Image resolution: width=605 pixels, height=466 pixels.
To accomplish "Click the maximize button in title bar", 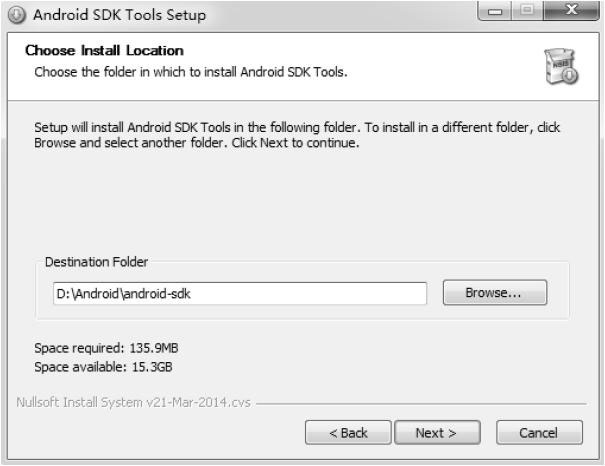I will point(525,14).
